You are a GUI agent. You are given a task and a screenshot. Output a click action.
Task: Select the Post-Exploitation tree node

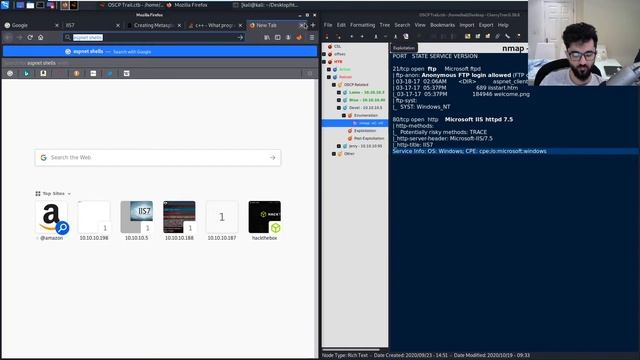[368, 138]
